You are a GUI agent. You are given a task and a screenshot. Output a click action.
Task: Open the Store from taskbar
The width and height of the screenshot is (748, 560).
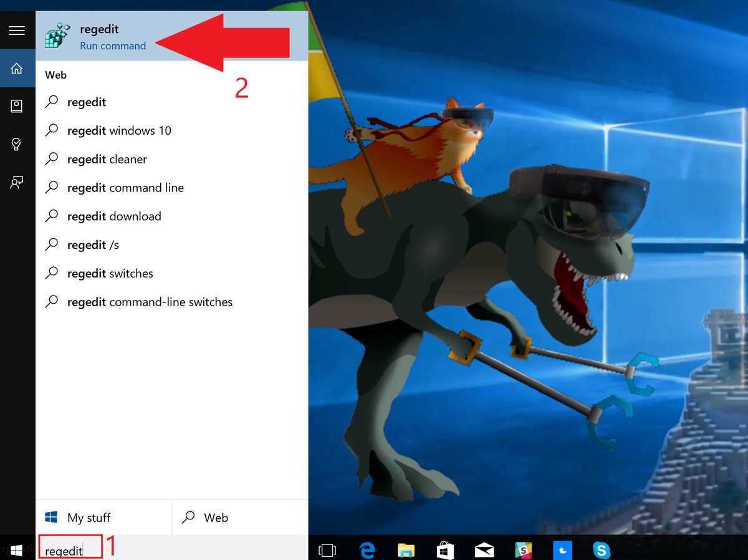click(x=445, y=550)
